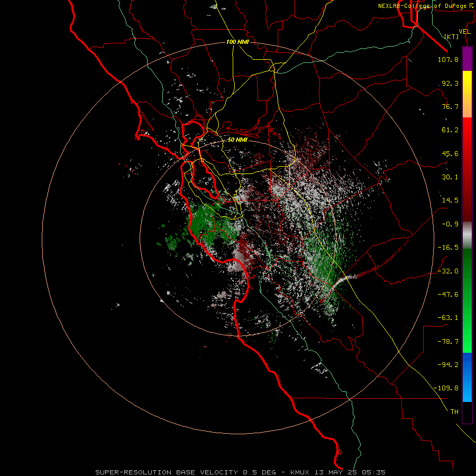Select the -63.1 legend value
The image size is (476, 476).
click(448, 318)
